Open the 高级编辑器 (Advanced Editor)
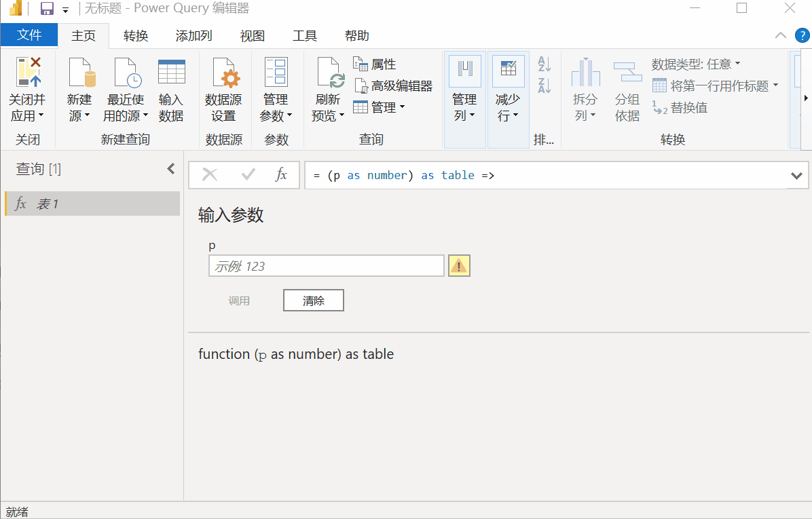 click(x=394, y=86)
